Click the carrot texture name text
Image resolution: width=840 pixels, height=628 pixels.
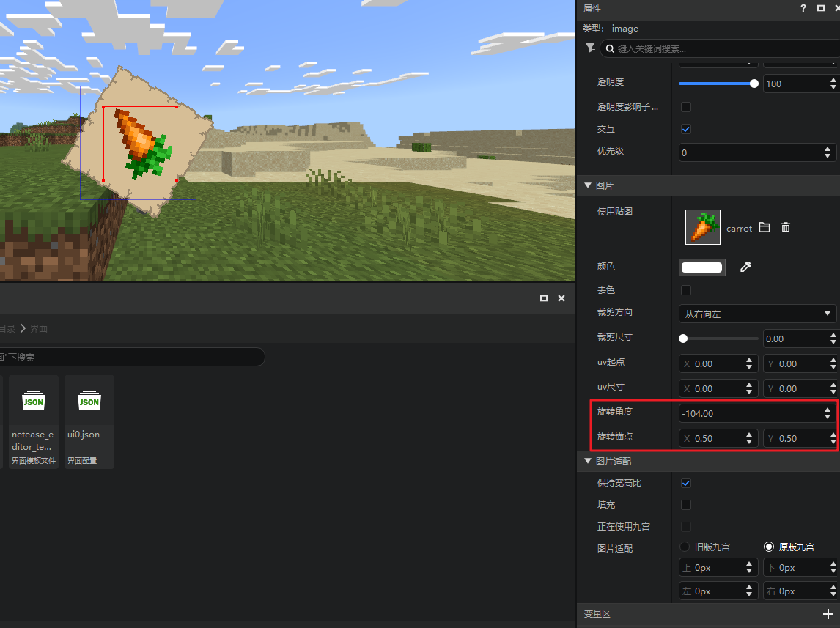pyautogui.click(x=740, y=229)
